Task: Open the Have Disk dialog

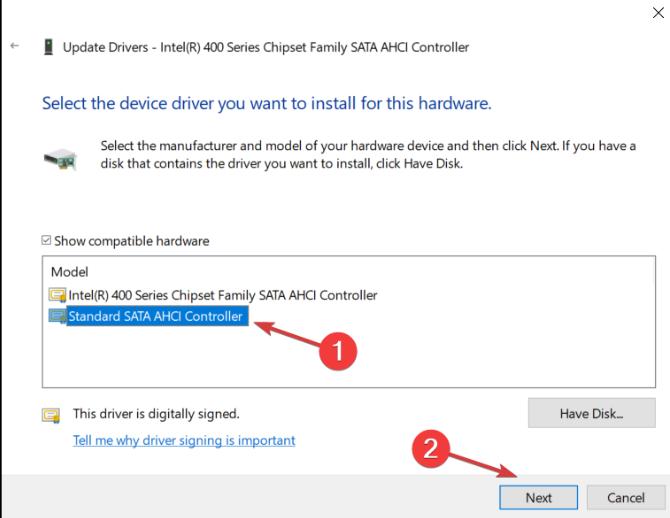Action: pyautogui.click(x=591, y=413)
